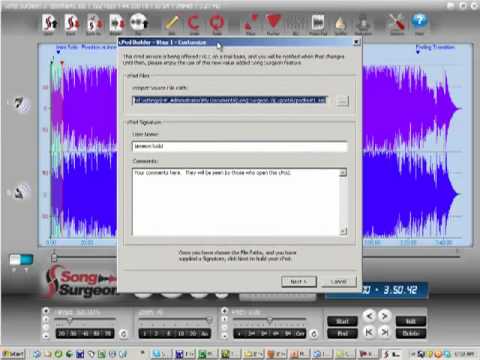Screen dimensions: 480x360
Task: Open the Windows Start menu
Action: point(13,354)
